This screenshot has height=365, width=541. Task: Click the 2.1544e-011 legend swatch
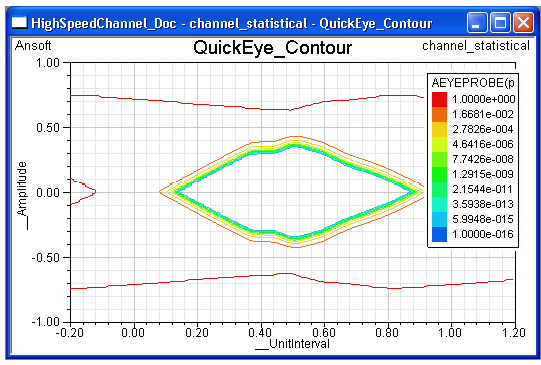click(439, 189)
